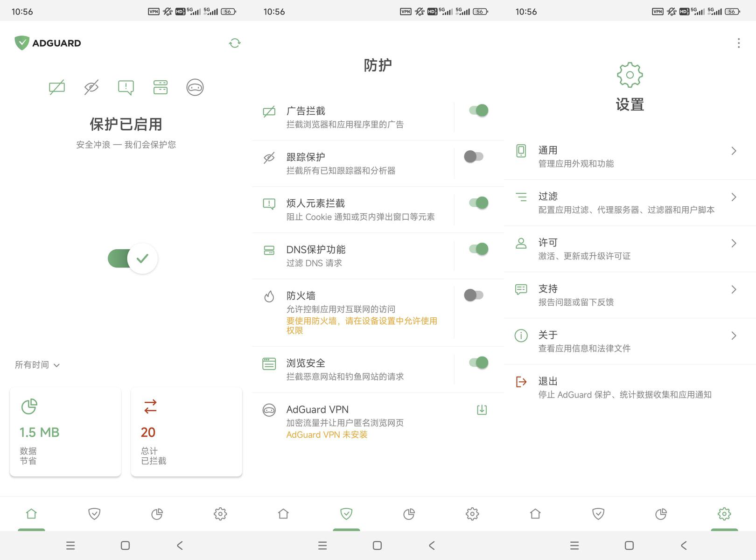Tap the AdGuard shield logo

click(x=22, y=43)
